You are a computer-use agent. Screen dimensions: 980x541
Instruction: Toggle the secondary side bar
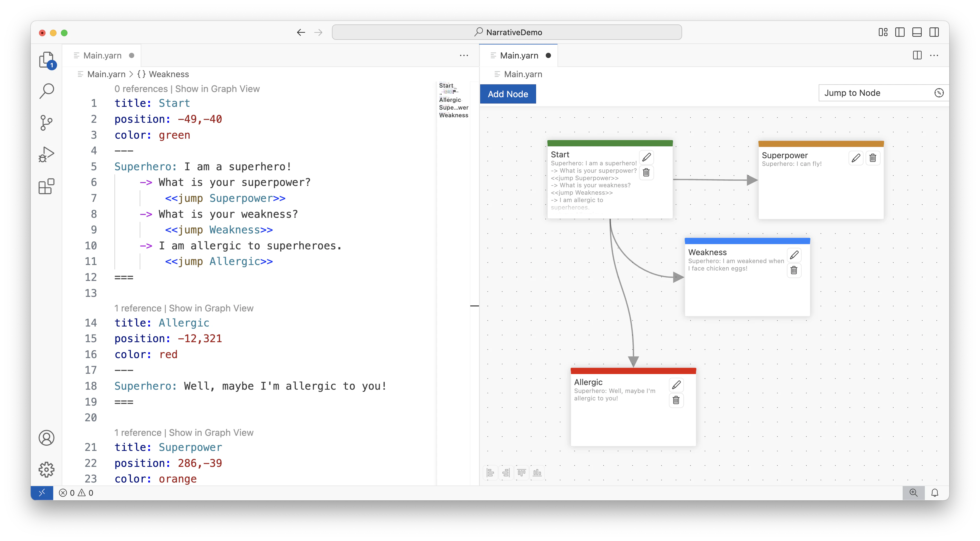coord(934,32)
